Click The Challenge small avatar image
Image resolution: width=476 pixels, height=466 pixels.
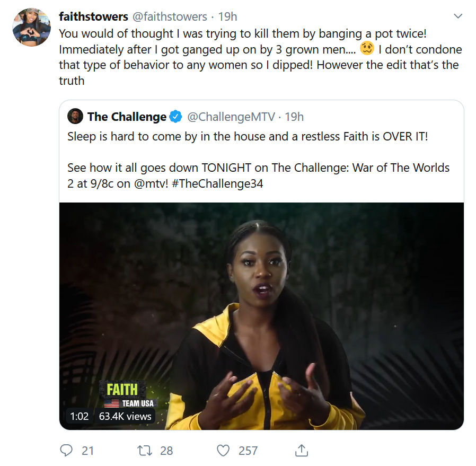pyautogui.click(x=75, y=116)
